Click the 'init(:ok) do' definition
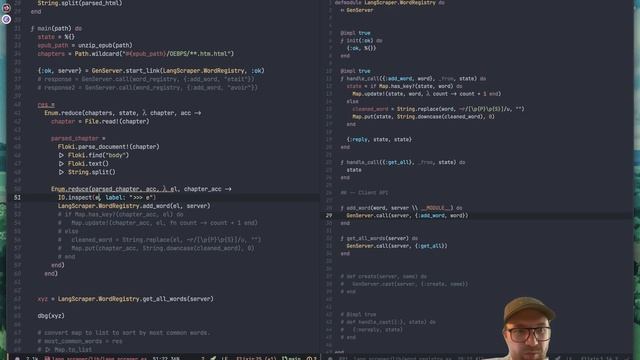This screenshot has height=360, width=640. 361,41
